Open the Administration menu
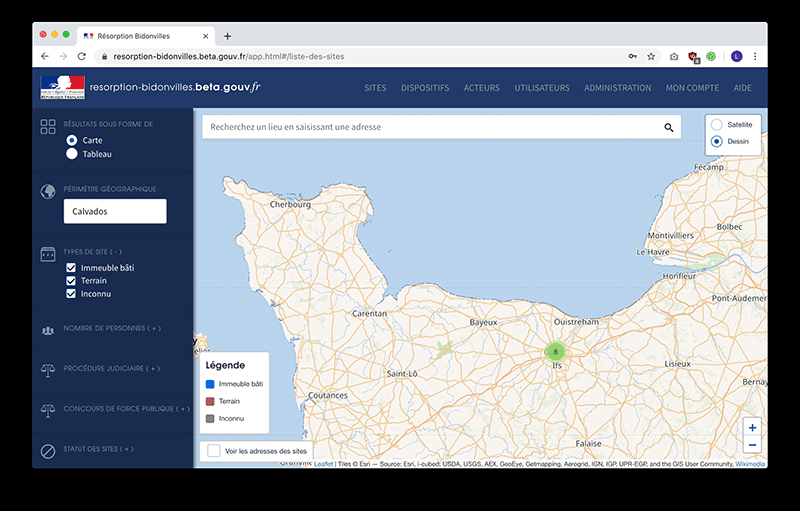 pyautogui.click(x=617, y=88)
